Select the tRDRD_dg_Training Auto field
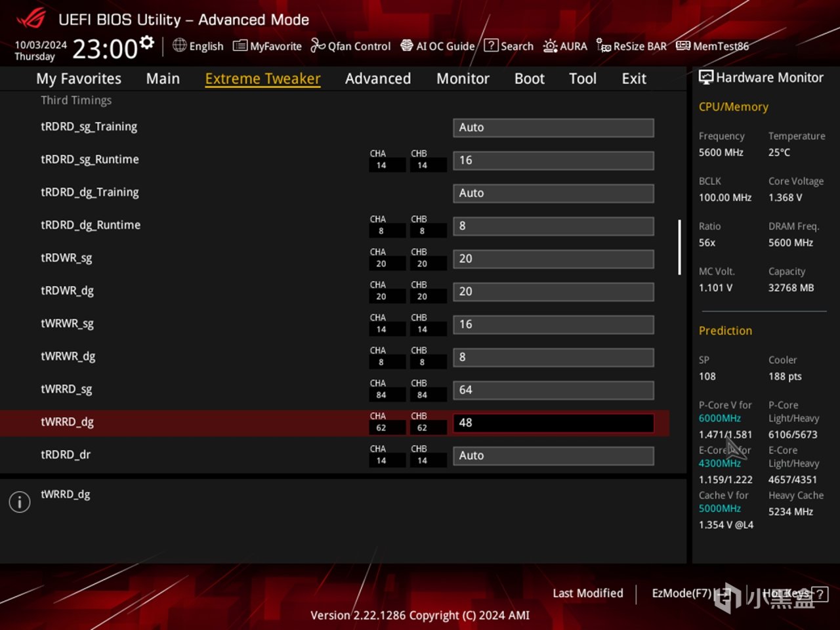This screenshot has height=630, width=840. pos(553,193)
